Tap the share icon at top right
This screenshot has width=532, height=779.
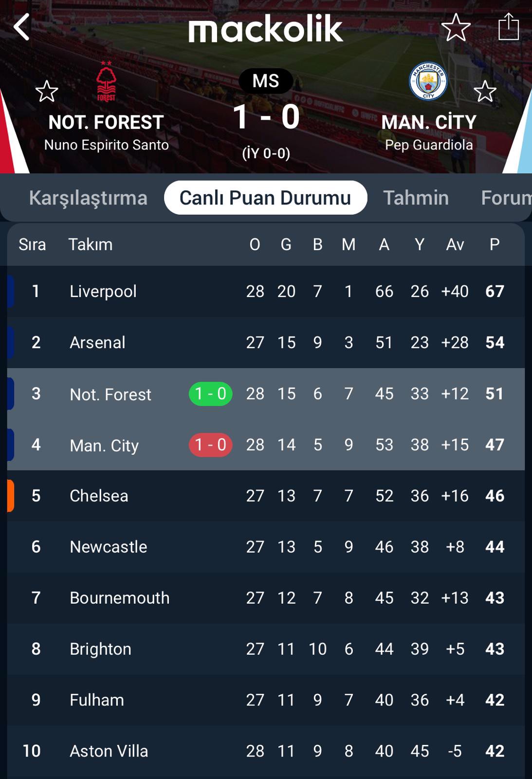pos(509,27)
